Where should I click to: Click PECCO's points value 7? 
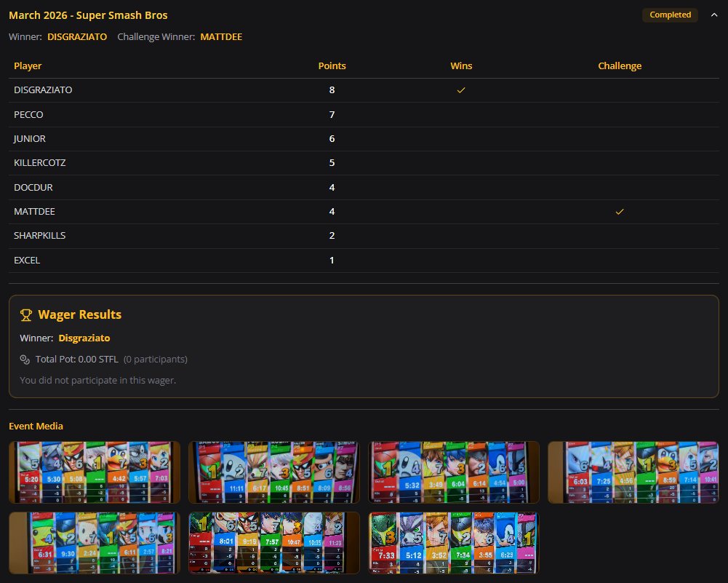pos(332,115)
